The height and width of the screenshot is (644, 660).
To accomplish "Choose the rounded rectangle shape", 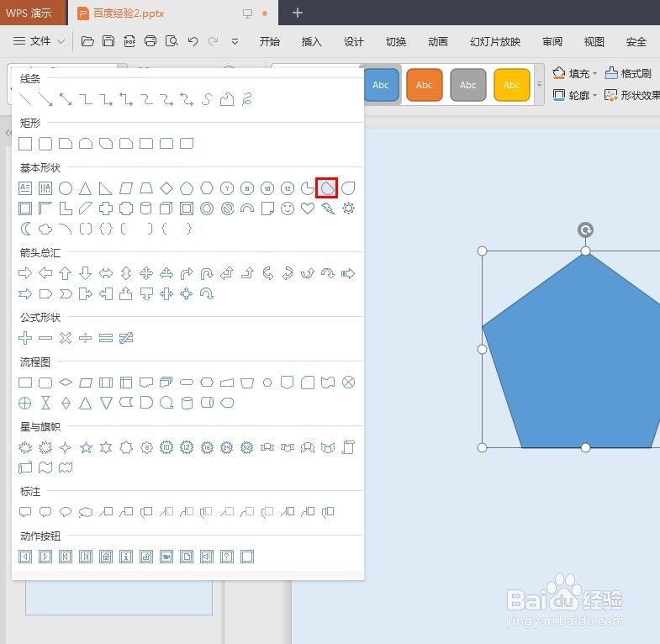I will click(45, 144).
